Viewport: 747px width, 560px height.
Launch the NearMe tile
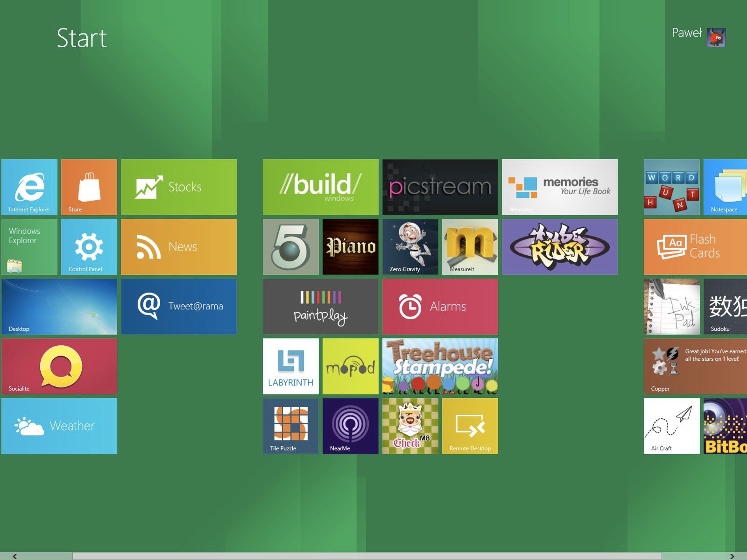pos(351,426)
